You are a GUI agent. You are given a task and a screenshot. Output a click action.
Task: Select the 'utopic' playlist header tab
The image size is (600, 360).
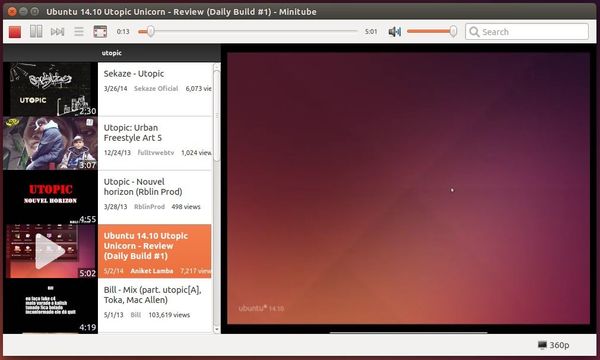(112, 53)
